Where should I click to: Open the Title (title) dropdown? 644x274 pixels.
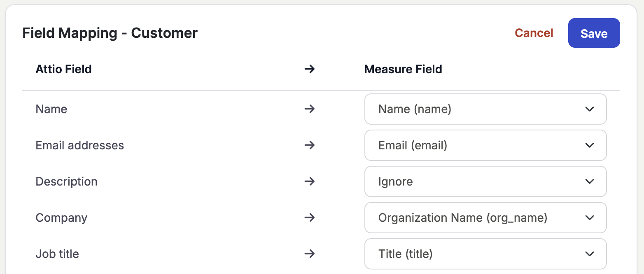(x=485, y=254)
